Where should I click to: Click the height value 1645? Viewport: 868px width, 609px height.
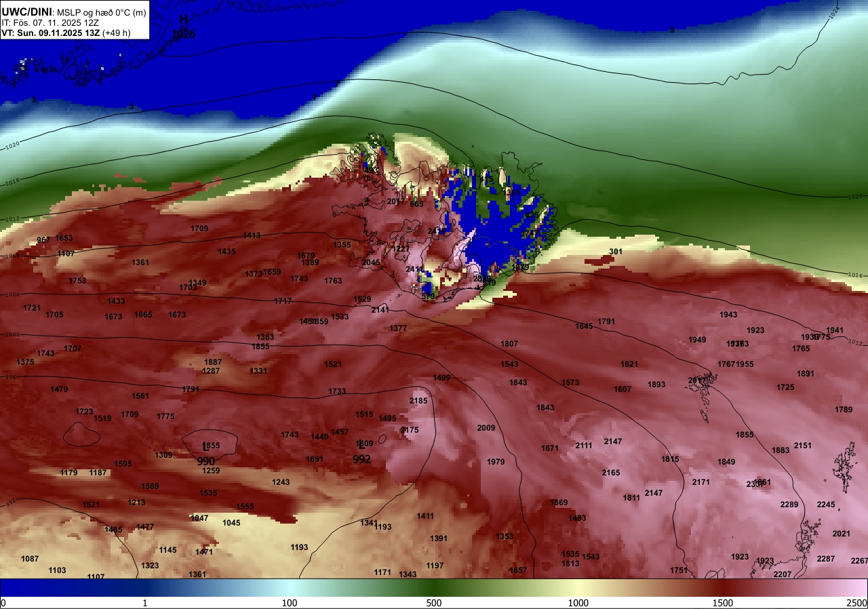click(584, 326)
